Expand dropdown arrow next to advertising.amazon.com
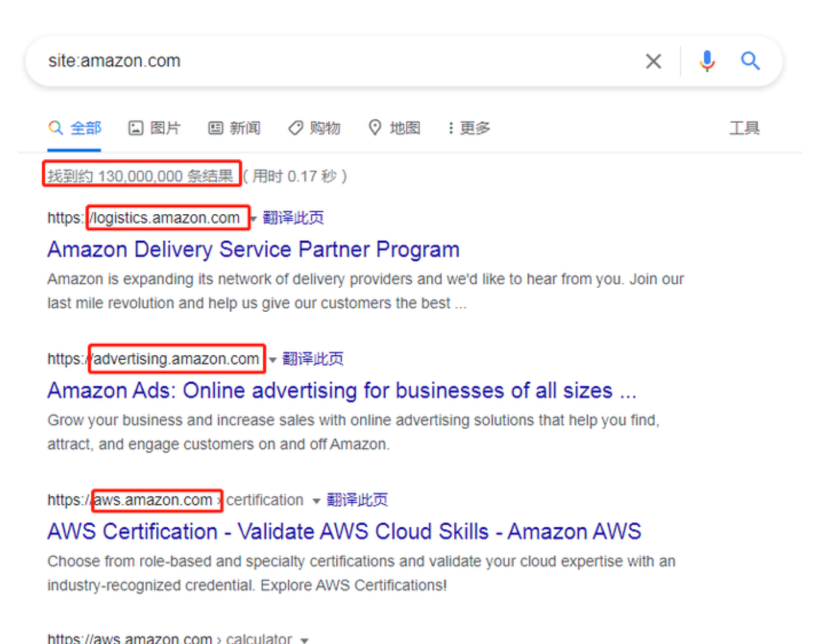Viewport: 834px width, 644px height. click(273, 360)
